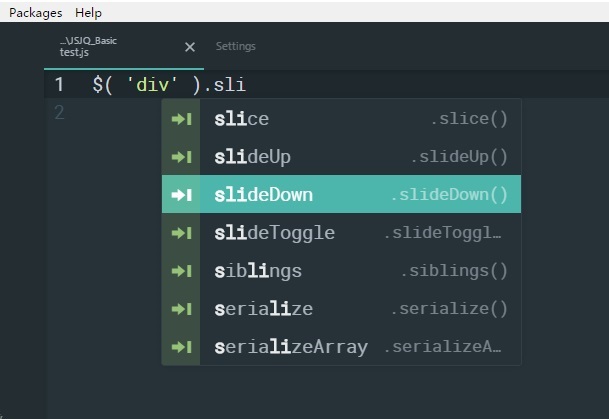The width and height of the screenshot is (609, 419).
Task: Switch to the Settings tab
Action: click(236, 46)
